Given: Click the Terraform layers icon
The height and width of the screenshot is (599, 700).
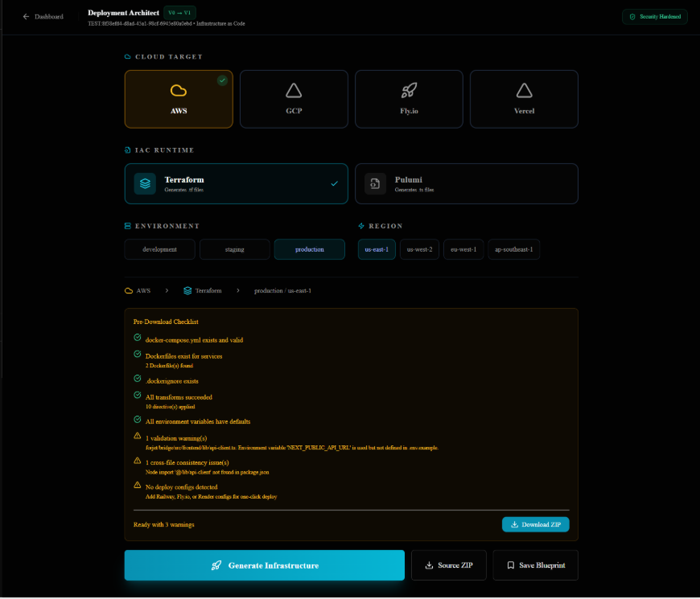Looking at the screenshot, I should coord(144,183).
